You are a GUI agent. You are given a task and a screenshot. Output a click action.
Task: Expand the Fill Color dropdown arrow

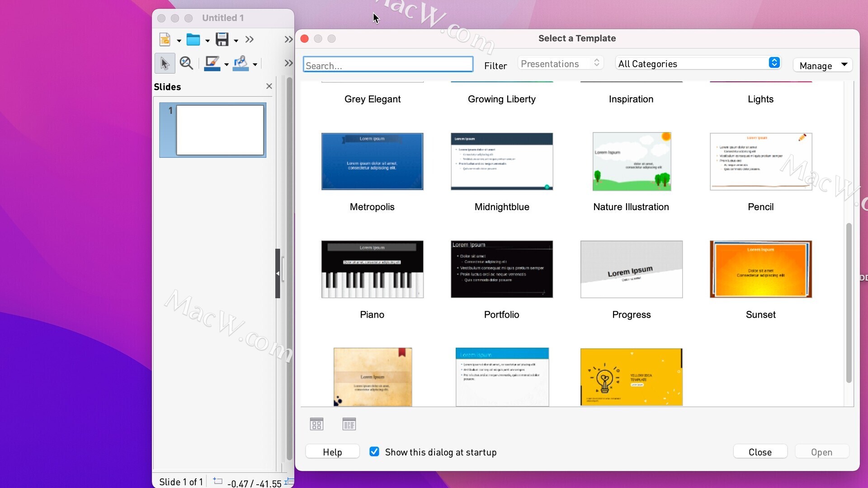click(255, 65)
